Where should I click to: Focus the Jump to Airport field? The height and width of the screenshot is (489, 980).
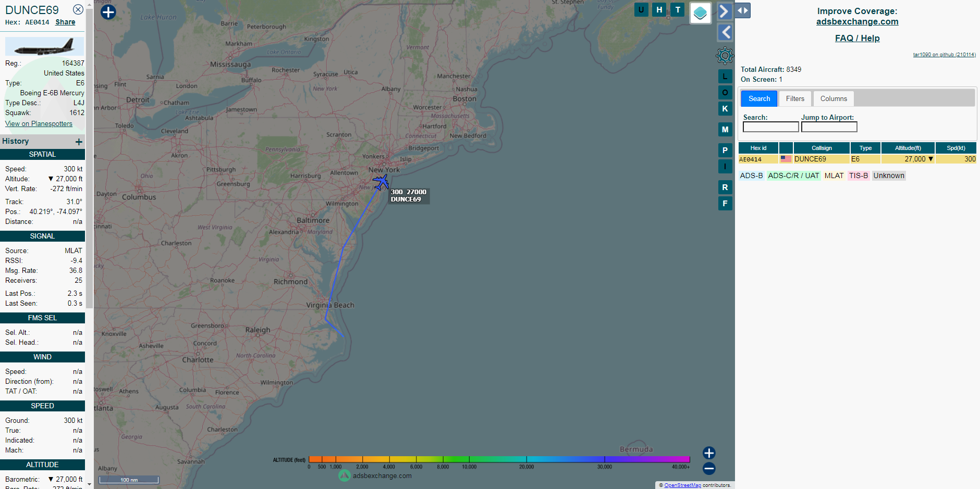pos(829,127)
